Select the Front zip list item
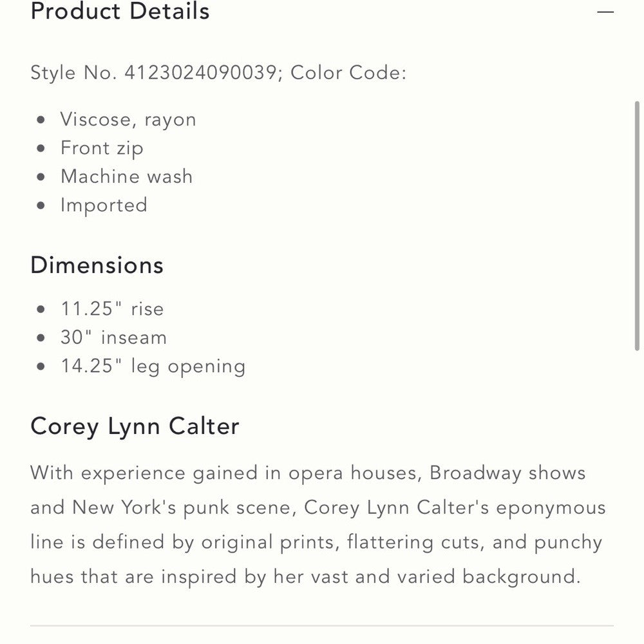This screenshot has width=644, height=644. [102, 148]
